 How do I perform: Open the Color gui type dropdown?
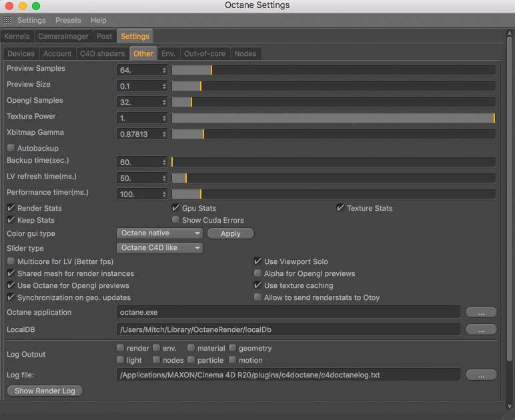point(159,233)
